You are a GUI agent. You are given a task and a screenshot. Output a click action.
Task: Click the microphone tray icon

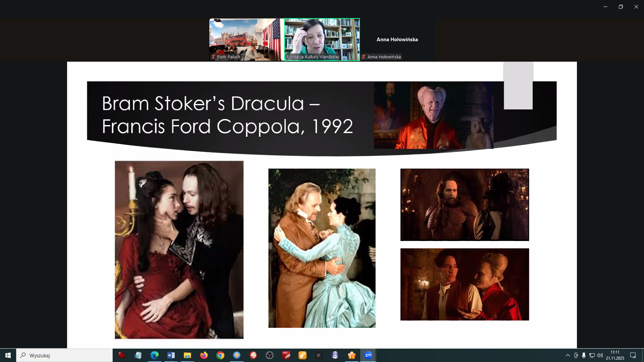pyautogui.click(x=584, y=355)
